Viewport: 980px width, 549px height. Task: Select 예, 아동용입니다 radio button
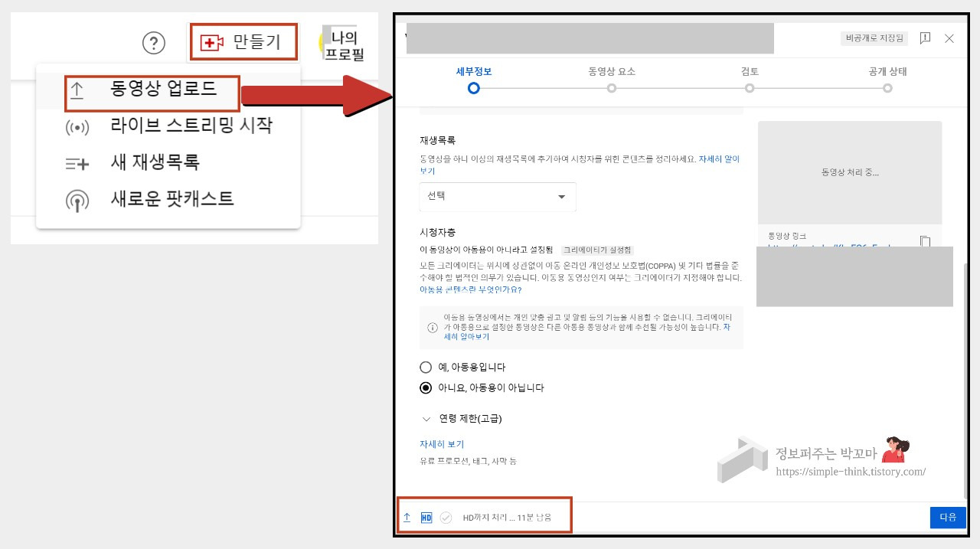pos(426,368)
